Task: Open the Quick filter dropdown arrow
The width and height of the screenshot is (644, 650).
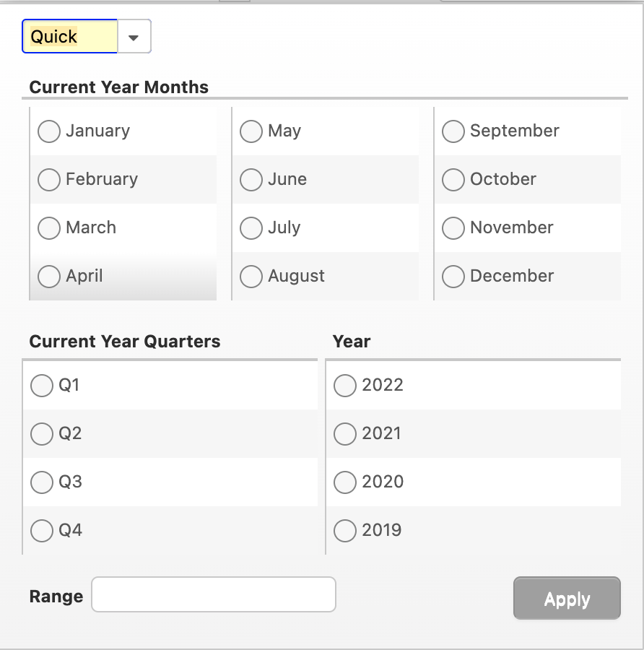Action: pyautogui.click(x=134, y=36)
